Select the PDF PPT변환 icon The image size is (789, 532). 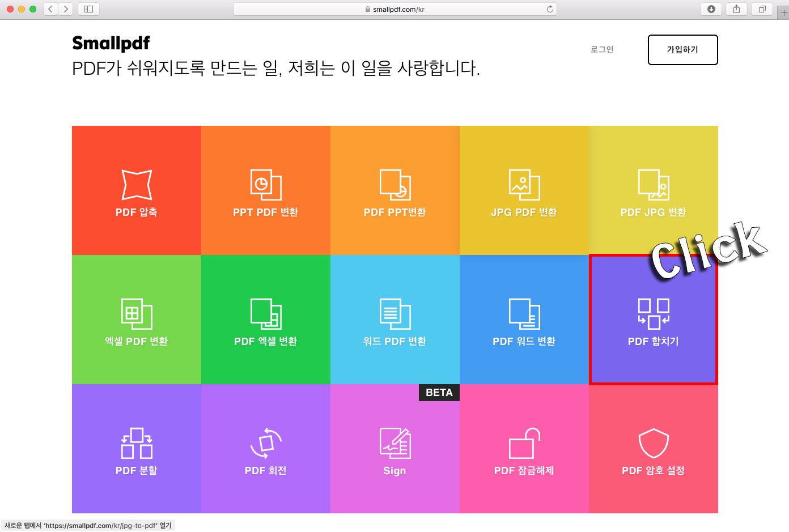click(x=395, y=184)
